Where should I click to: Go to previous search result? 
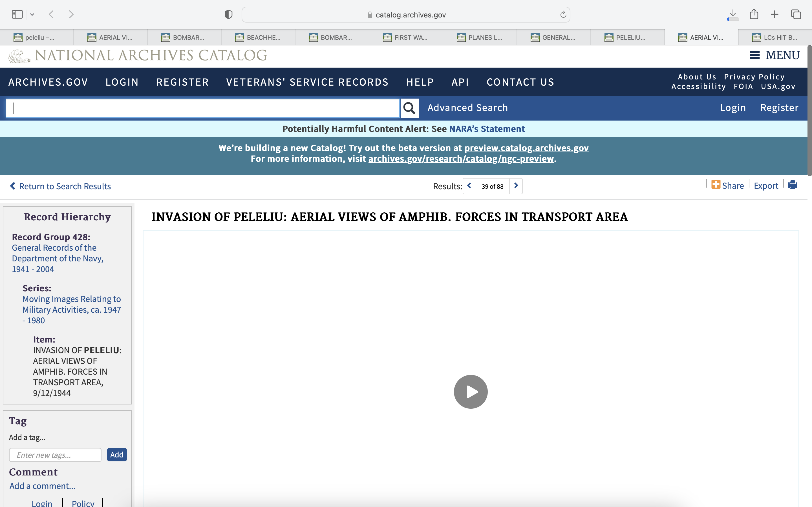tap(469, 186)
